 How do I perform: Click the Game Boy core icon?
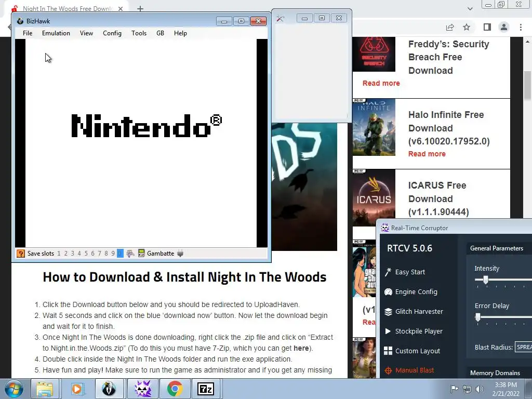point(141,254)
